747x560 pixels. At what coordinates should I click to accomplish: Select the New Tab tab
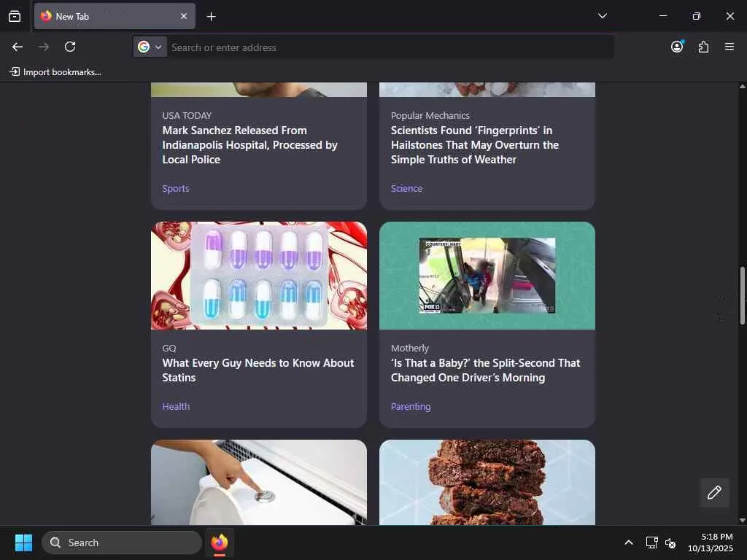point(115,16)
